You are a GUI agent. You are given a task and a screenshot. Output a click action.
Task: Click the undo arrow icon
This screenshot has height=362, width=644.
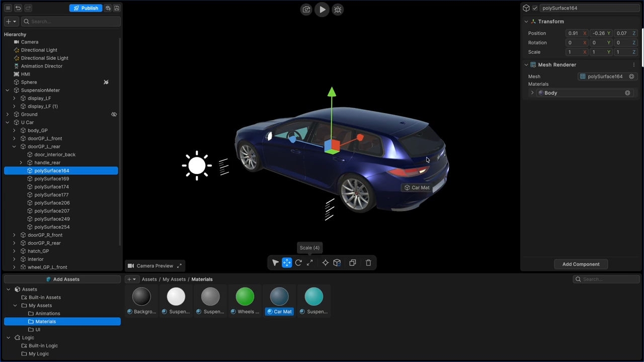click(x=18, y=8)
